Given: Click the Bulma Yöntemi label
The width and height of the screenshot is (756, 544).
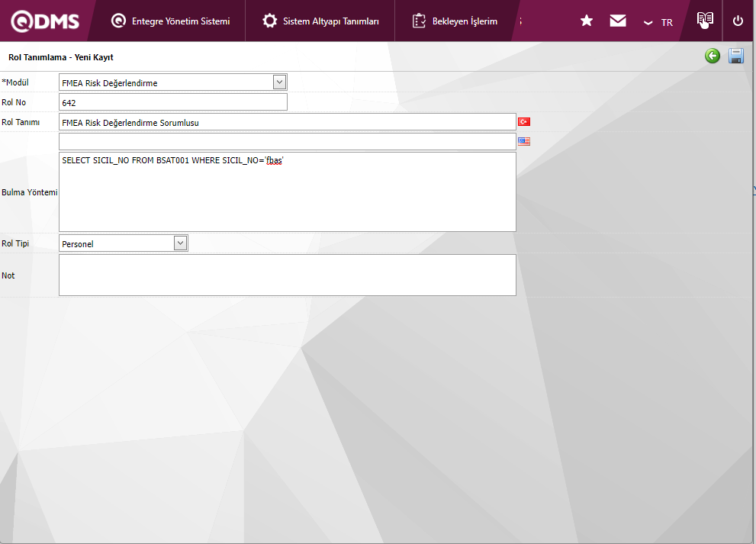Looking at the screenshot, I should 30,192.
